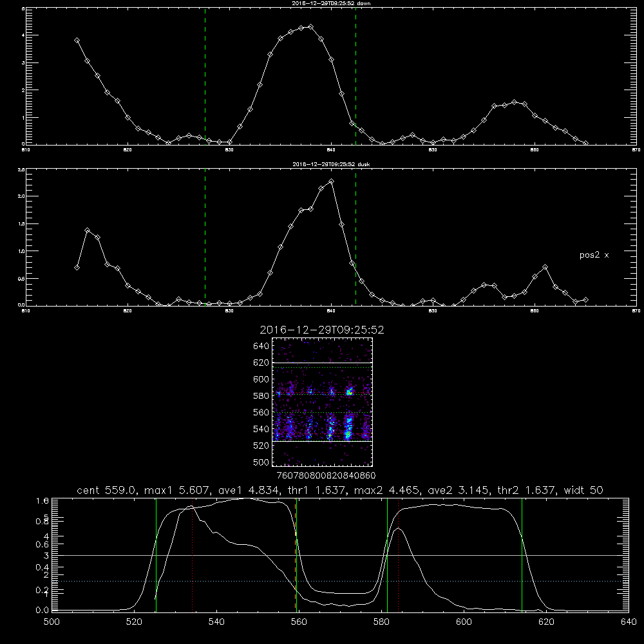Click the '2016-12-29T09:25:52 dusk' plot title

point(331,164)
